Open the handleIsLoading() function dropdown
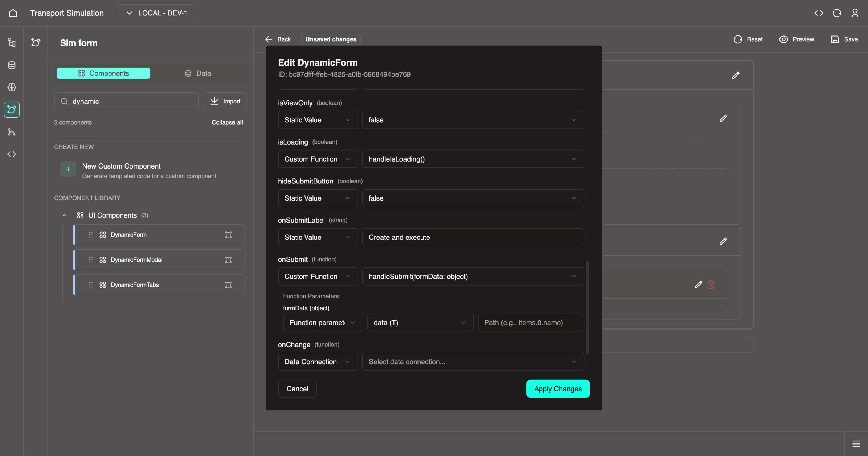Image resolution: width=868 pixels, height=456 pixels. (x=473, y=159)
